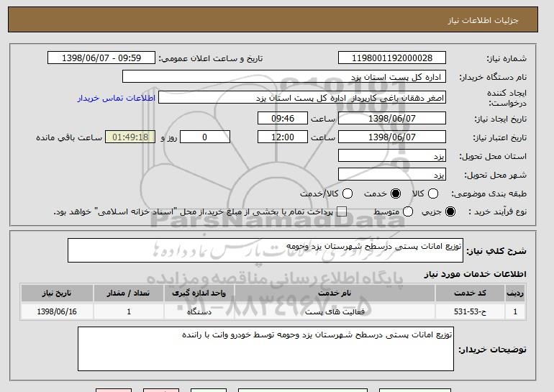Click the ایجاد کننده درخواست field
Screen dimensions: 554x392
point(302,98)
